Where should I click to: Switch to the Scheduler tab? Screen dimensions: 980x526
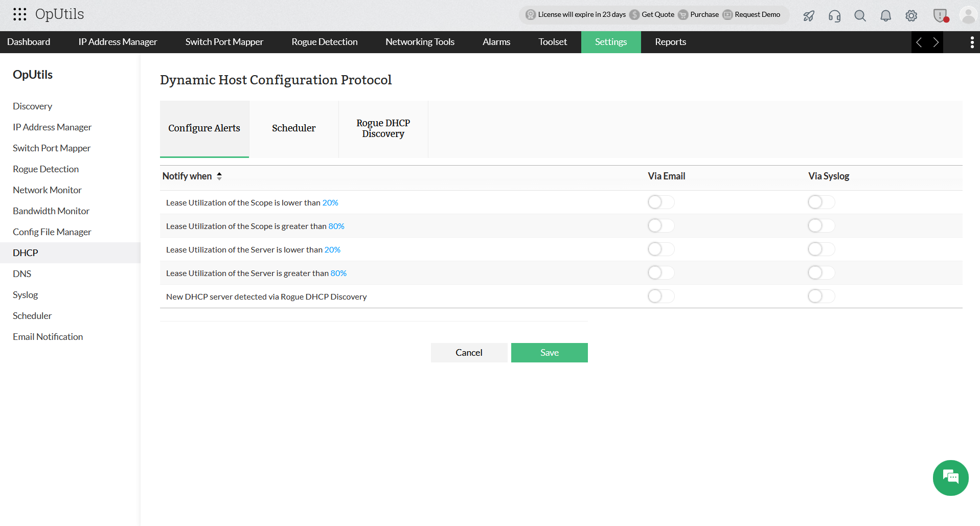[294, 129]
